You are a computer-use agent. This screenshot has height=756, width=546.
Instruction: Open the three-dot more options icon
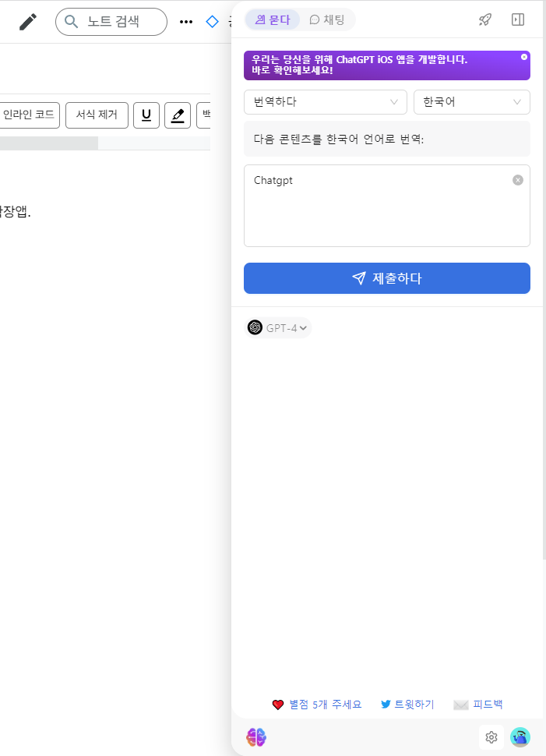click(x=186, y=22)
